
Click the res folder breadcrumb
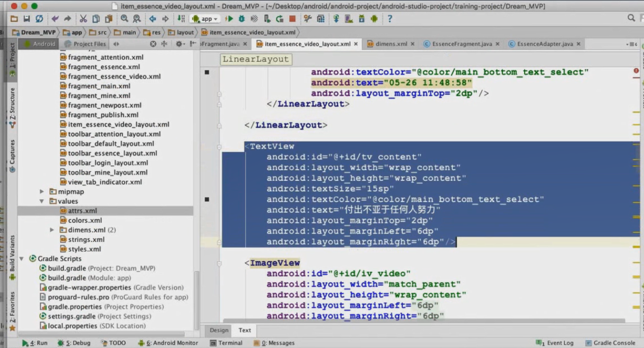pyautogui.click(x=152, y=32)
